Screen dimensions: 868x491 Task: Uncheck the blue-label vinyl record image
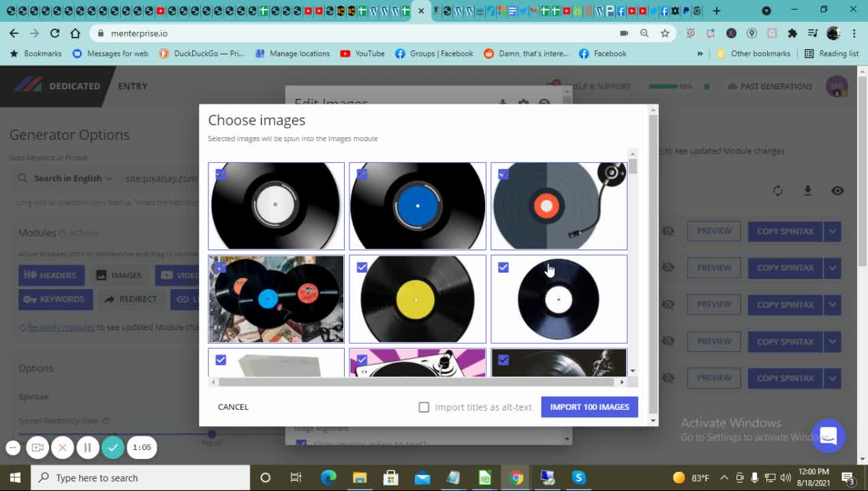tap(362, 174)
